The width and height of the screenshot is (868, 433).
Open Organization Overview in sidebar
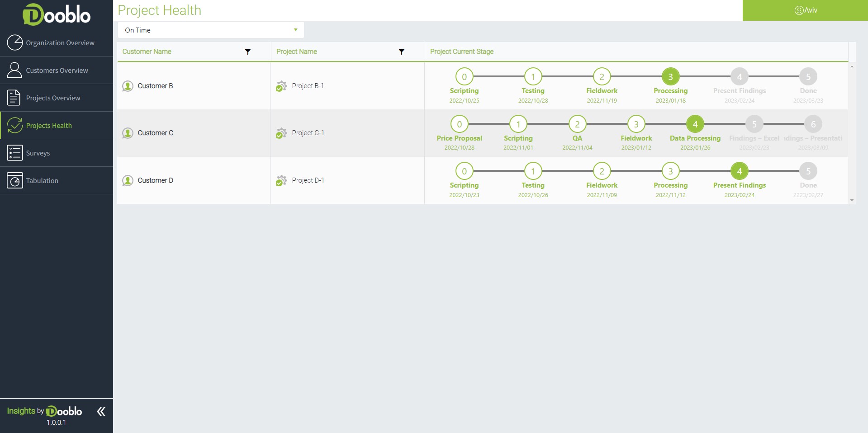point(57,43)
